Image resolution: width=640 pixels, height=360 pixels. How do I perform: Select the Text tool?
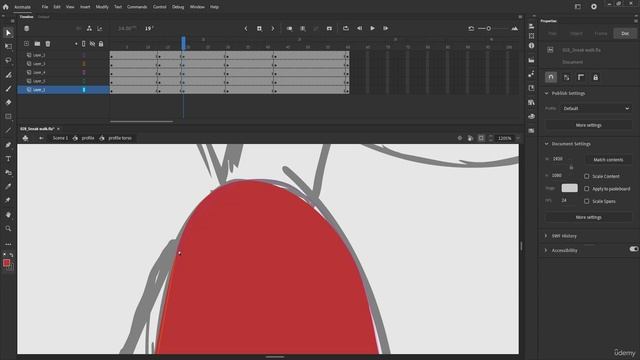point(8,159)
